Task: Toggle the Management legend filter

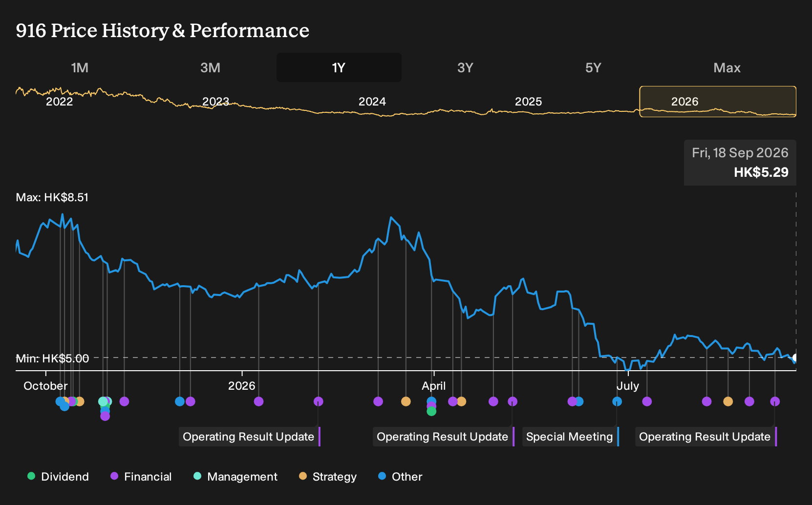Action: tap(235, 477)
